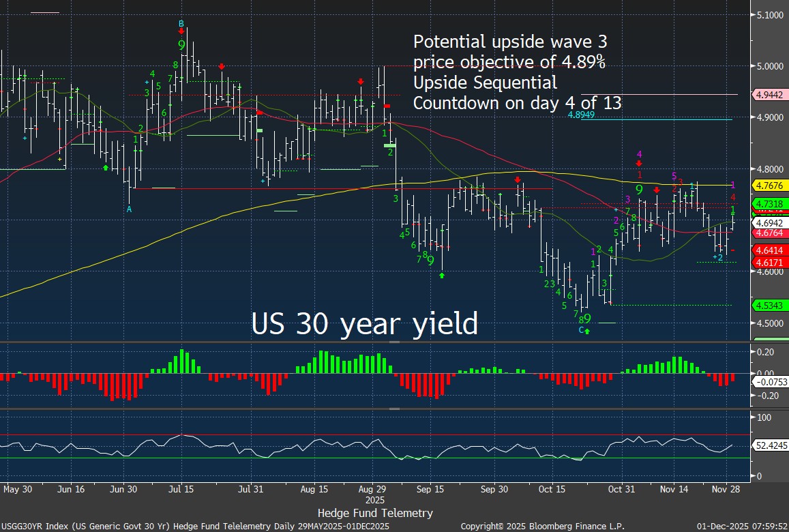Screen dimensions: 789x532
Task: Click the pink 4.9442 price level label
Action: tap(768, 94)
